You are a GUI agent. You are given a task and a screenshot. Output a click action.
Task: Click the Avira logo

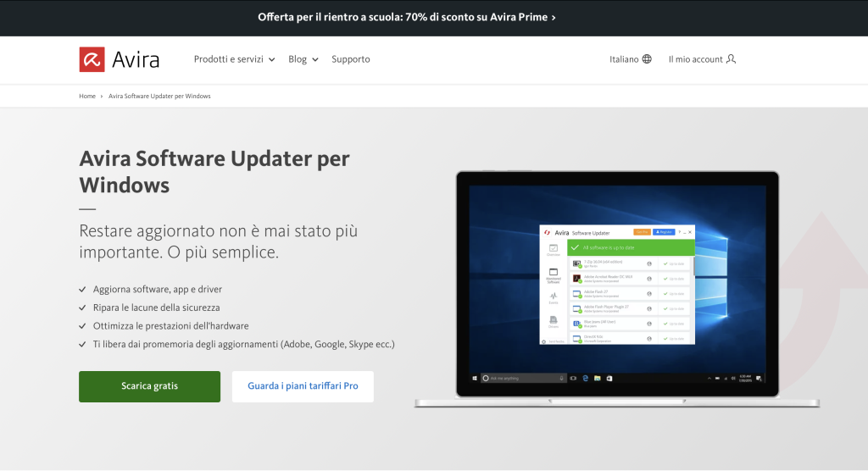pyautogui.click(x=119, y=59)
